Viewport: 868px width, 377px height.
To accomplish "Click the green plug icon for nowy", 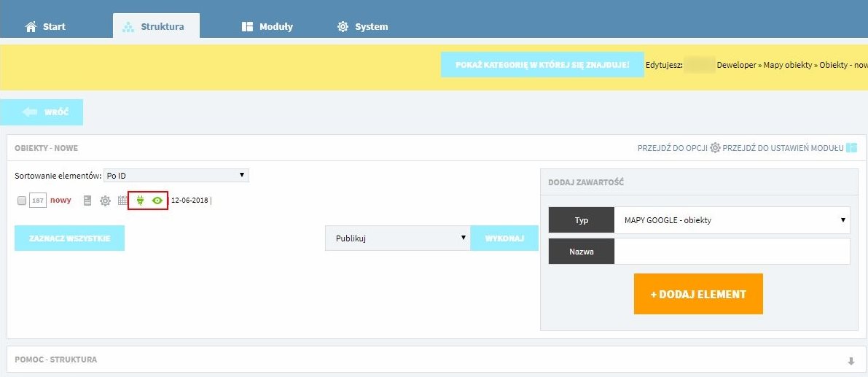I will 140,201.
